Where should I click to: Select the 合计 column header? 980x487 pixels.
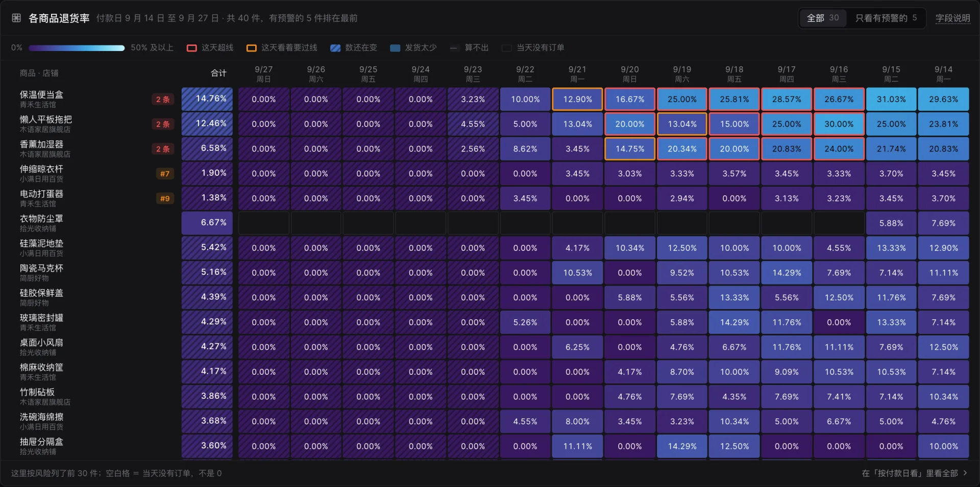[x=218, y=73]
